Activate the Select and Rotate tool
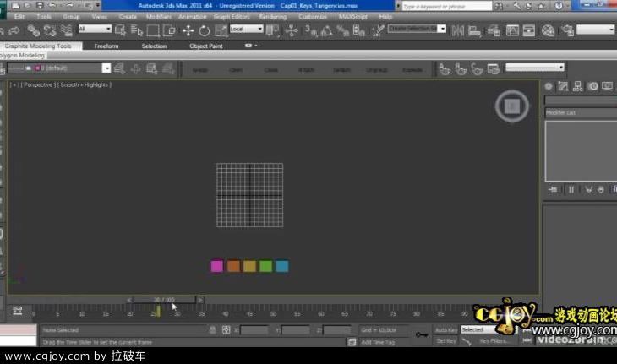 pyautogui.click(x=205, y=30)
